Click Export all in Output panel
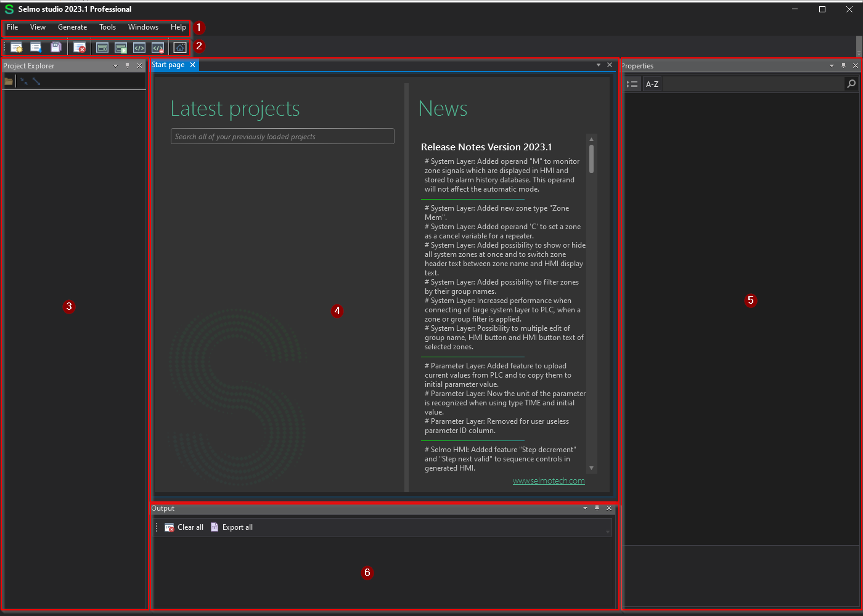The height and width of the screenshot is (616, 863). tap(231, 527)
